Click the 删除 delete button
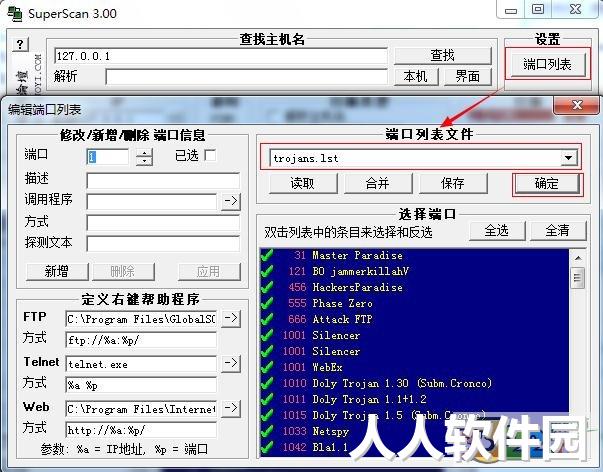Screen dimensions: 603x472 (x=123, y=272)
